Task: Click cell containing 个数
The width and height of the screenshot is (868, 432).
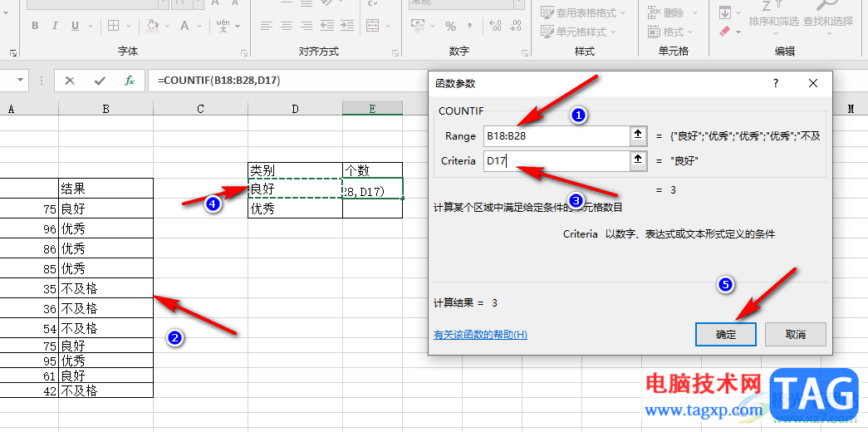Action: 373,170
